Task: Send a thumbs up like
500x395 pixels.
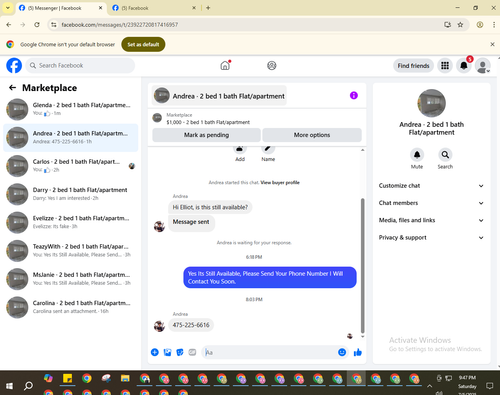Action: pyautogui.click(x=358, y=352)
